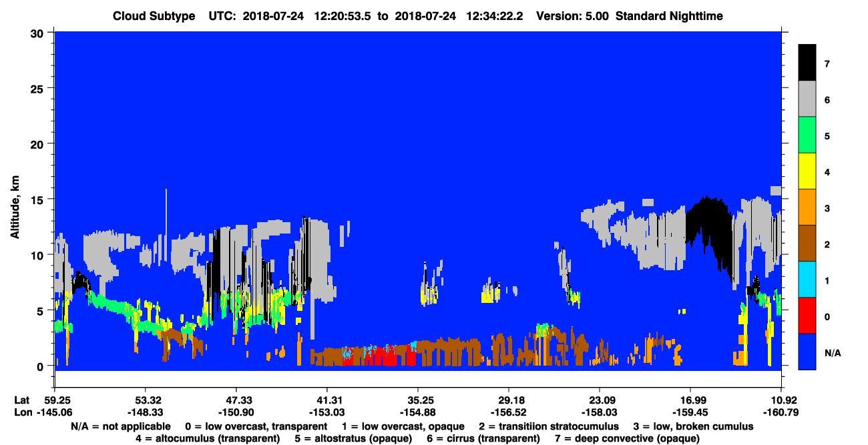Image resolution: width=868 pixels, height=445 pixels.
Task: Click the longitude value -160.79
Action: (781, 412)
